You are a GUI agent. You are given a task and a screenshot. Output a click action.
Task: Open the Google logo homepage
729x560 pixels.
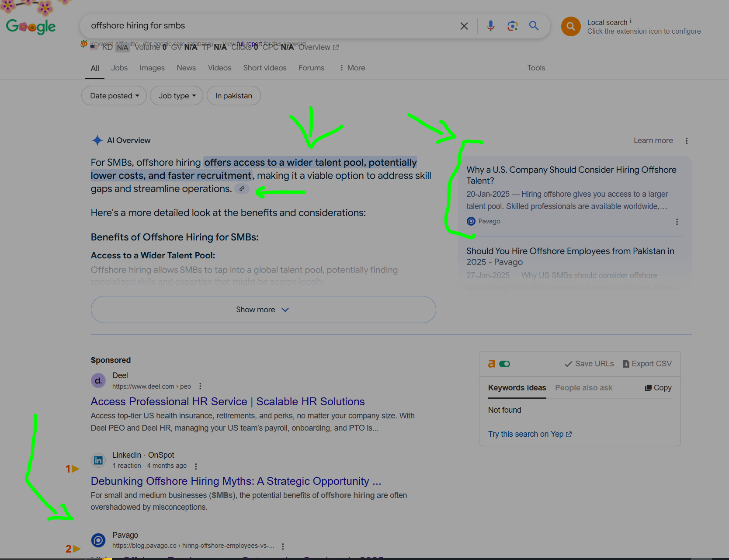(31, 26)
